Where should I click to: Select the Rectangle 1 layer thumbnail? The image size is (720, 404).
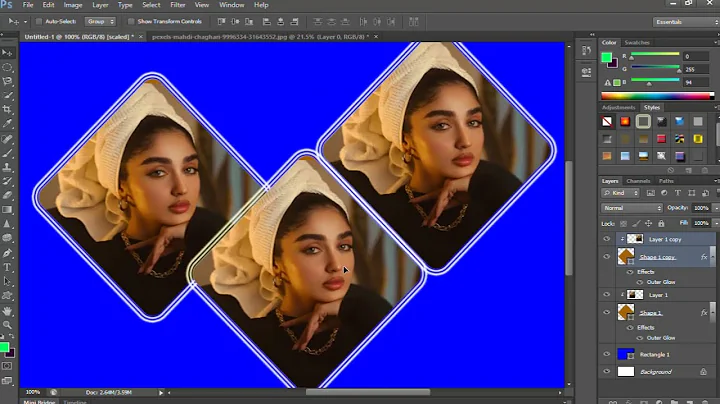(625, 354)
